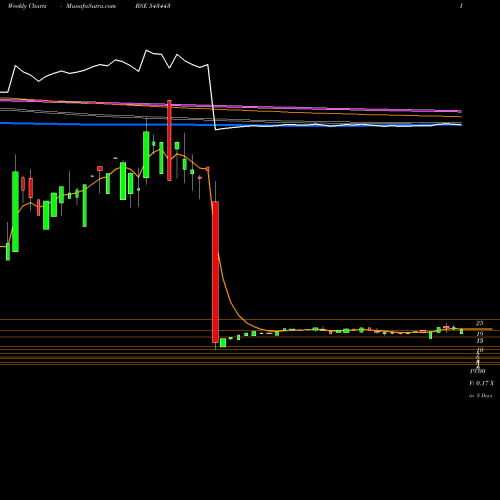Click the "in 5 Days" text
500x500 pixels.
point(480,396)
